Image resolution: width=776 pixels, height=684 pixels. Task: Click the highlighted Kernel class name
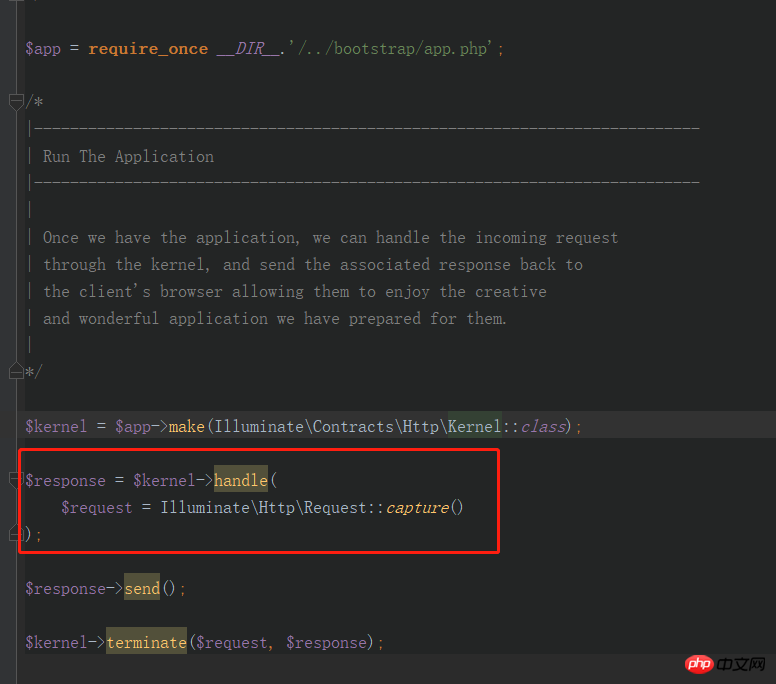click(x=475, y=427)
